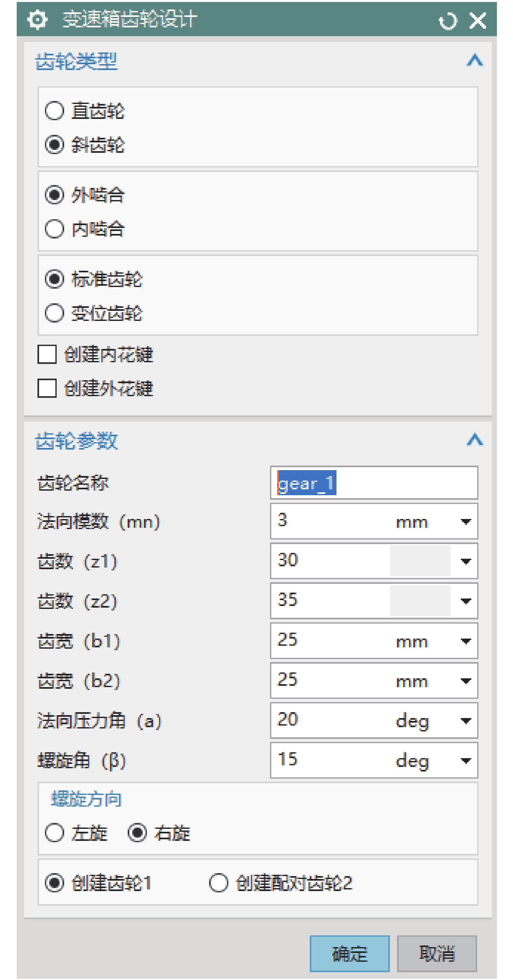Viewport: 513px width, 980px height.
Task: Click the 法向压力角 (a) value field
Action: tap(331, 720)
